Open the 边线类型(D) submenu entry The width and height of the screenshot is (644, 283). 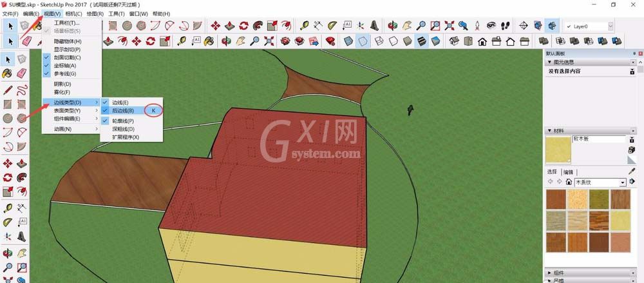(x=72, y=102)
